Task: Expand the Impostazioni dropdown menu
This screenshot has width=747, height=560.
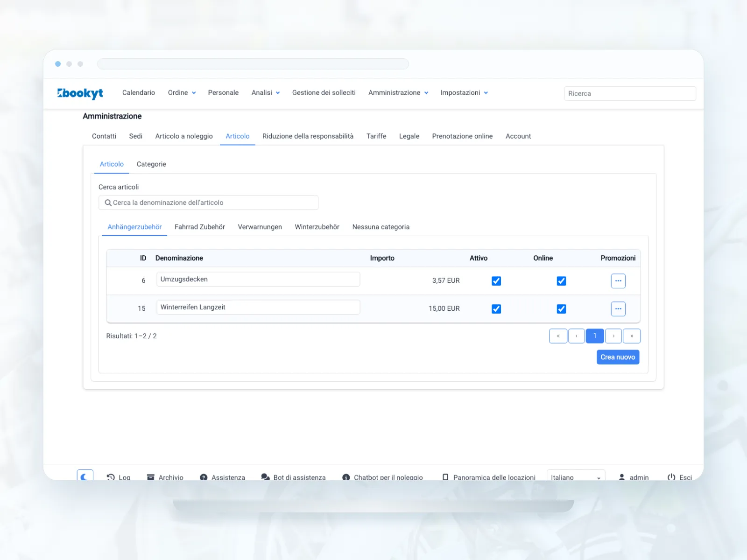Action: pos(464,93)
